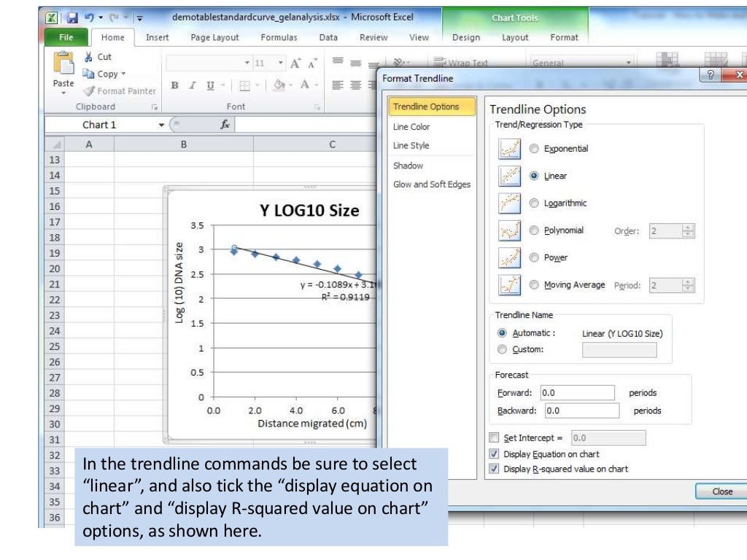Select the Linear regression type

534,176
